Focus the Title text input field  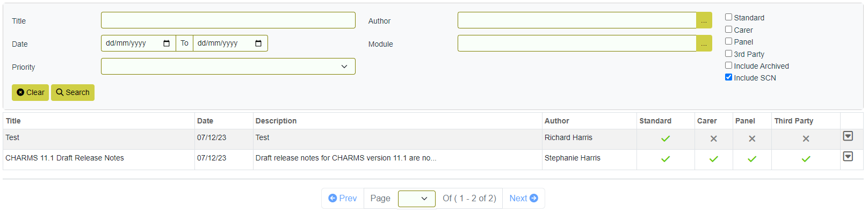coord(228,20)
